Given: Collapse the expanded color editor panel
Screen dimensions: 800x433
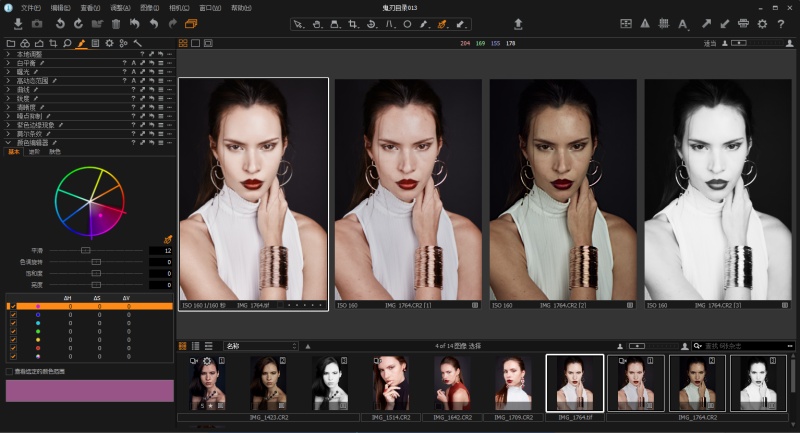Looking at the screenshot, I should [8, 143].
